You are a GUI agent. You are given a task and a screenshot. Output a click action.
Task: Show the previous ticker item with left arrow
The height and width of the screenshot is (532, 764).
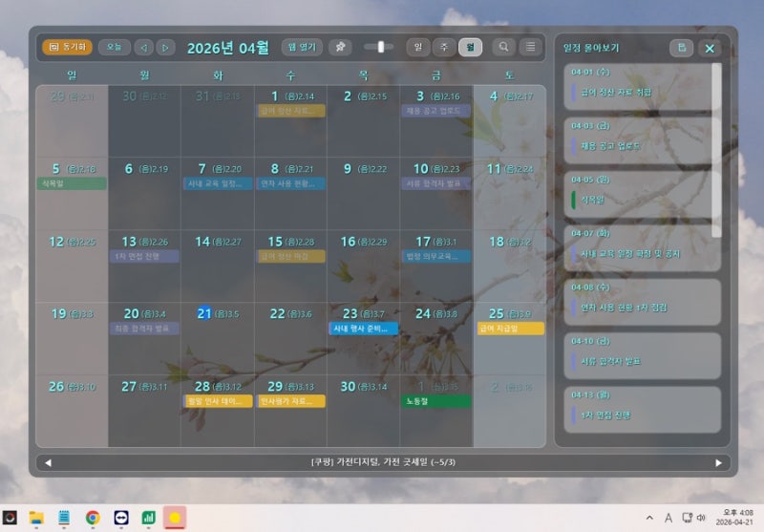pos(48,463)
